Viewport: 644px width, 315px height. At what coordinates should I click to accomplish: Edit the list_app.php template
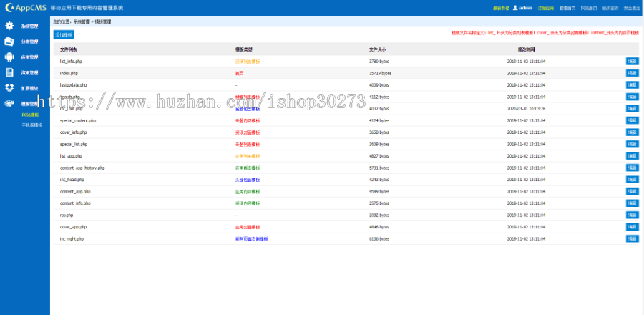point(632,156)
